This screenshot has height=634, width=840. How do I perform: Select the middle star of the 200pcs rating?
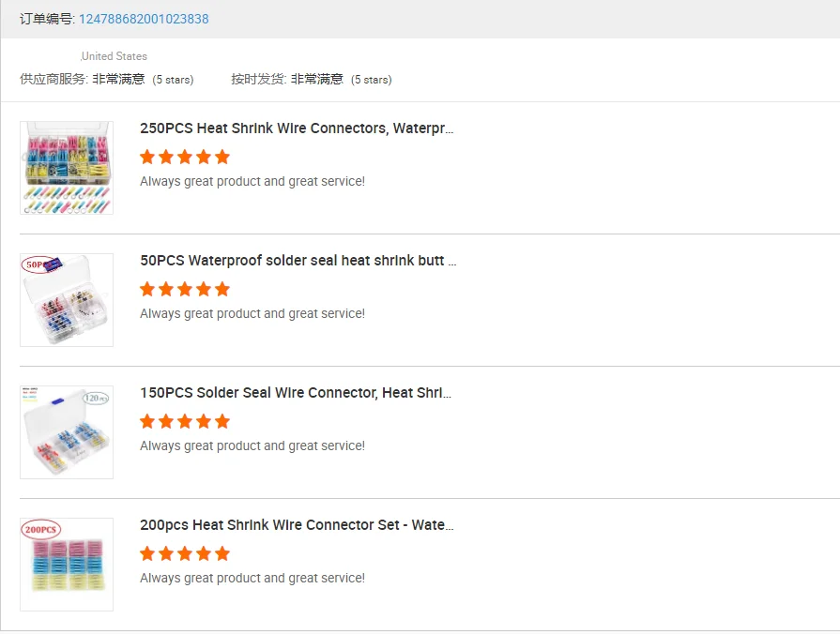pyautogui.click(x=185, y=553)
